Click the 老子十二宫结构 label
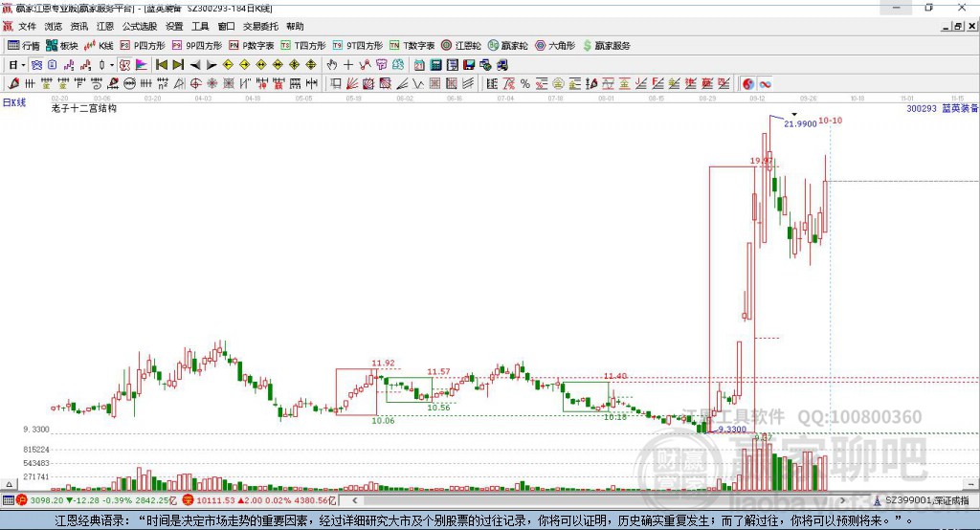 (x=84, y=108)
